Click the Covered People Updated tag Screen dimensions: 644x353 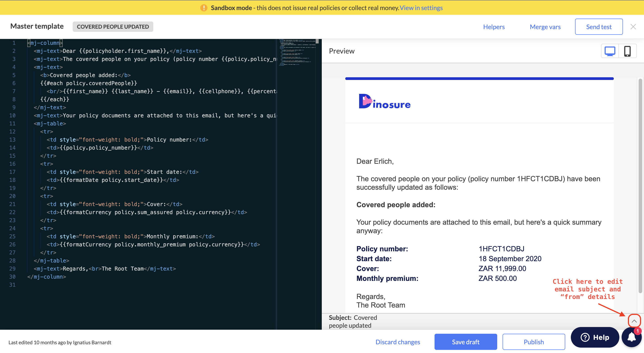pos(113,27)
